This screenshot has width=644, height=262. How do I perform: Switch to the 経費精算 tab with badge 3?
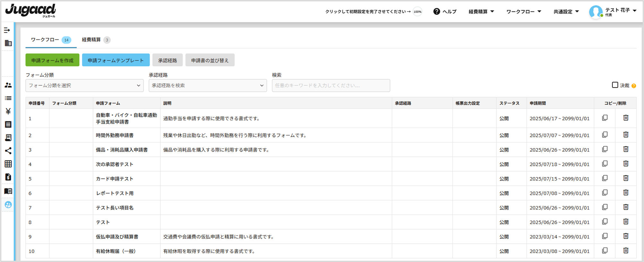tap(96, 40)
